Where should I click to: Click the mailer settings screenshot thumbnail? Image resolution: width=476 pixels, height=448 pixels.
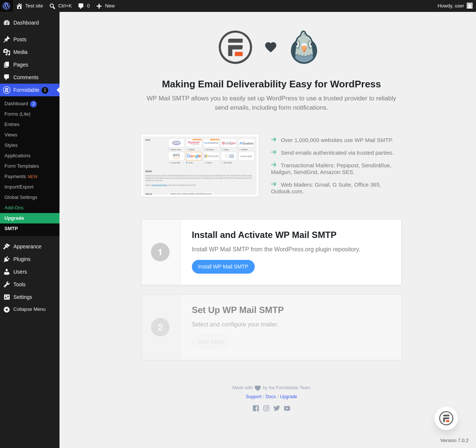click(x=200, y=165)
